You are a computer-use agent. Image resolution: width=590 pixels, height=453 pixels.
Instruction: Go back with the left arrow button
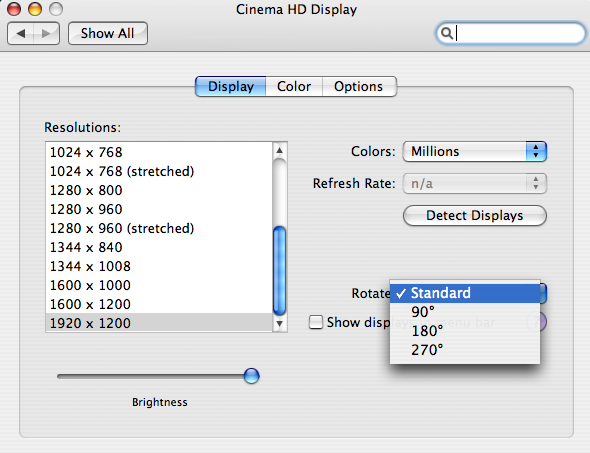(21, 33)
